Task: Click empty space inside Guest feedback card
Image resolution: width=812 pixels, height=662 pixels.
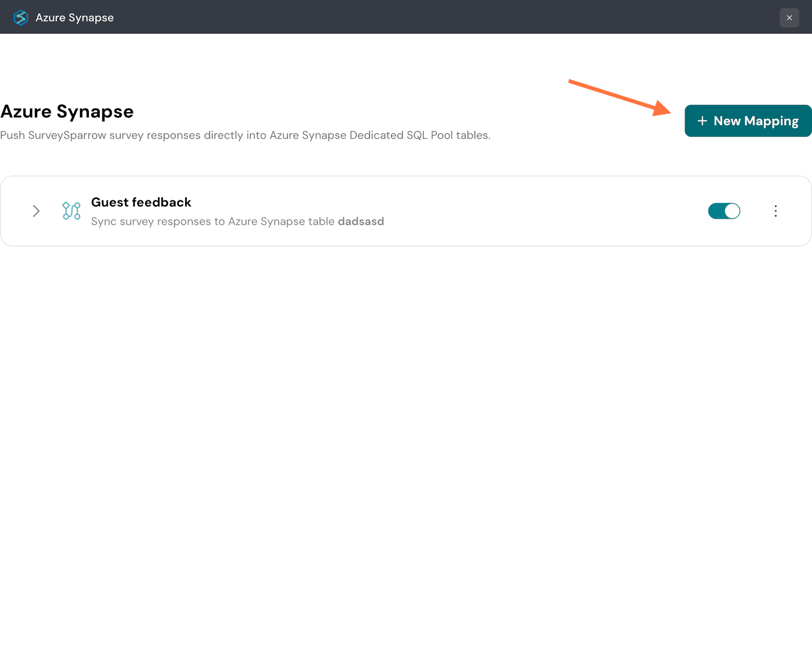Action: coord(533,211)
